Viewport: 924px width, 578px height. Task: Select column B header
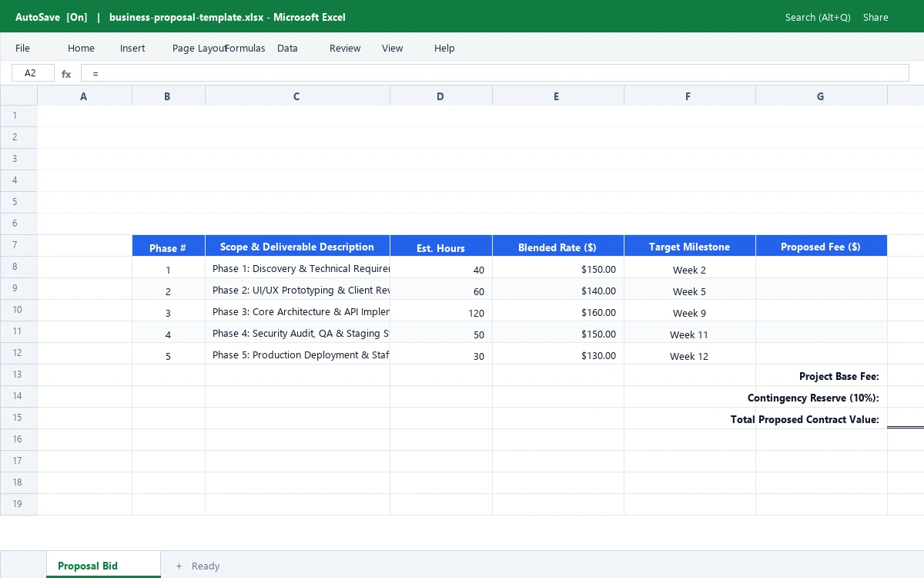tap(169, 96)
